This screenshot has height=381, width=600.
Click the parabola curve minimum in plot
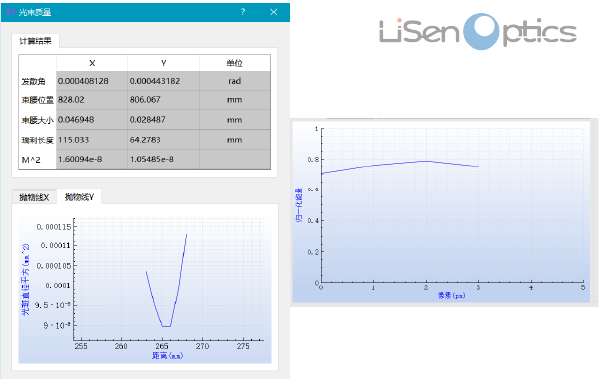coord(166,326)
